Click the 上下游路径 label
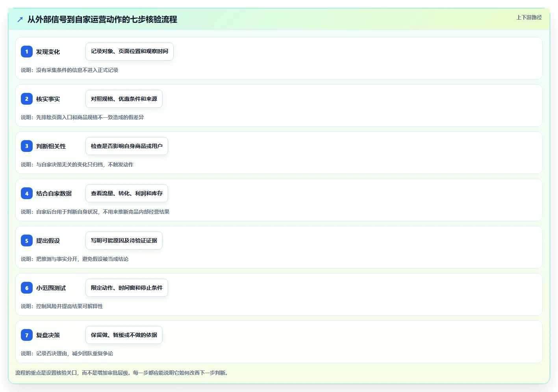The image size is (558, 392). 529,17
